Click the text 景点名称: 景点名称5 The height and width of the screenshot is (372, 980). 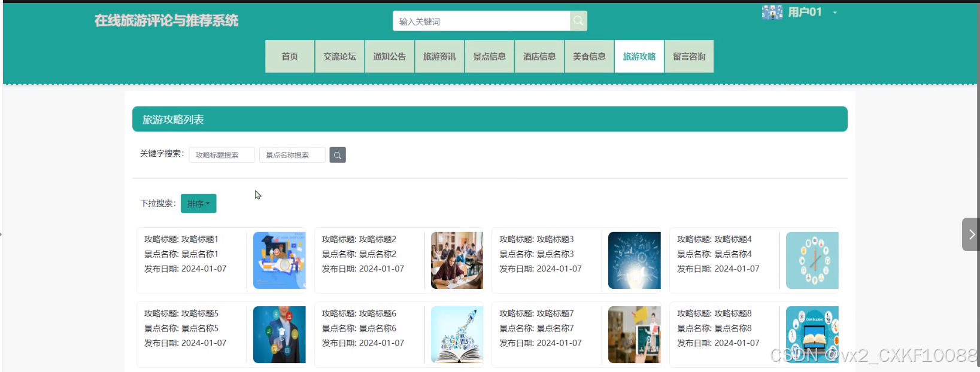(181, 328)
